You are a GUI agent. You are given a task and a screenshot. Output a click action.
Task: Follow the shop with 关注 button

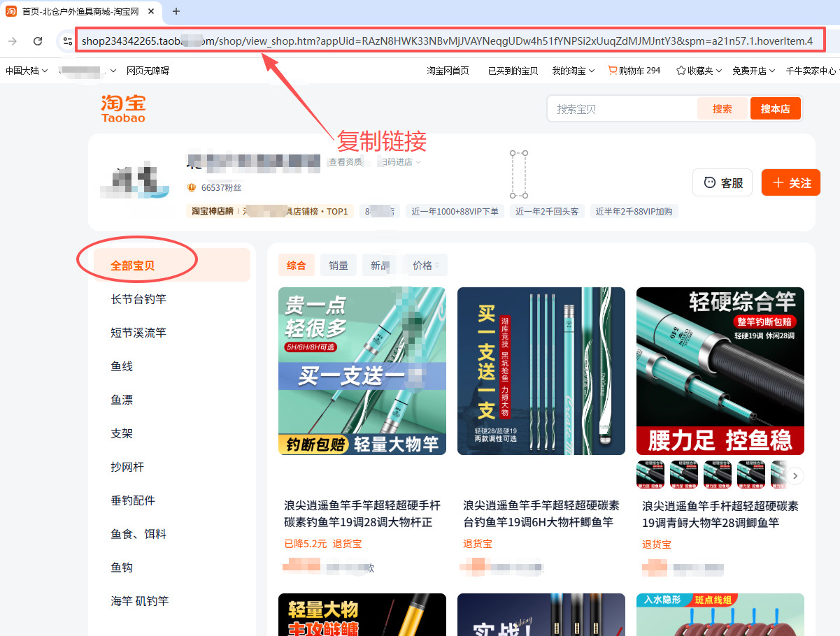coord(791,182)
